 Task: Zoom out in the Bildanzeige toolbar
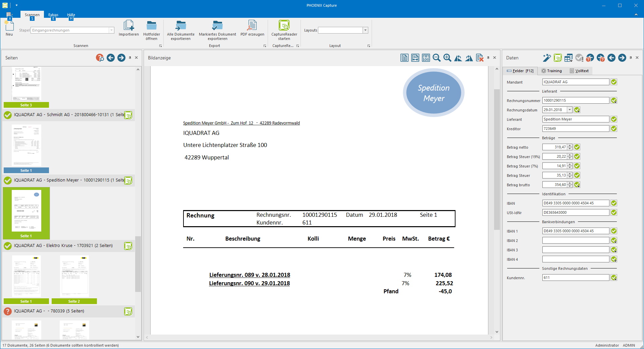(x=437, y=58)
